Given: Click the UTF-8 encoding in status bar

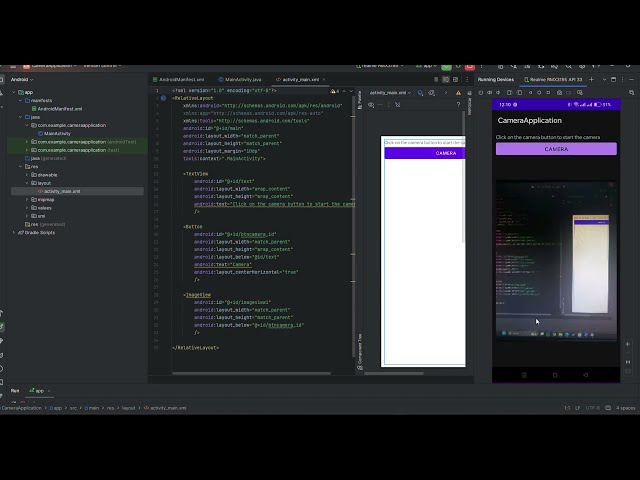Looking at the screenshot, I should tap(592, 408).
